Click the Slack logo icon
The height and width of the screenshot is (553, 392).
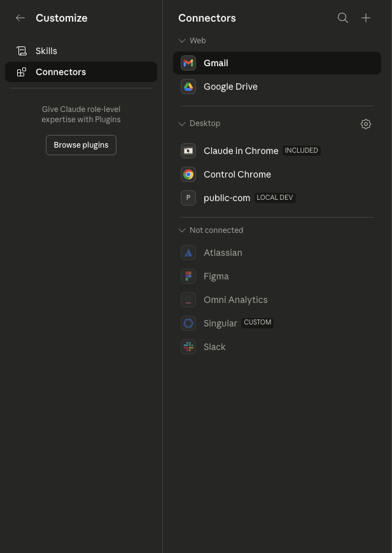coord(188,347)
